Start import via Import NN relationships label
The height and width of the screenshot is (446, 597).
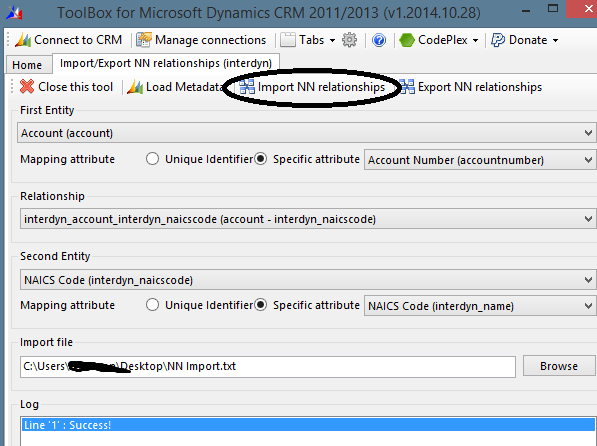(321, 87)
